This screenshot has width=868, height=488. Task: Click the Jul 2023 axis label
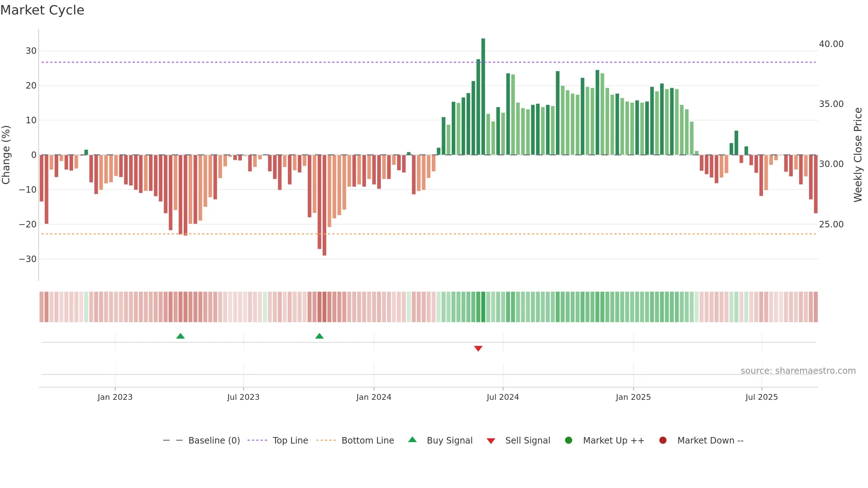pyautogui.click(x=243, y=397)
